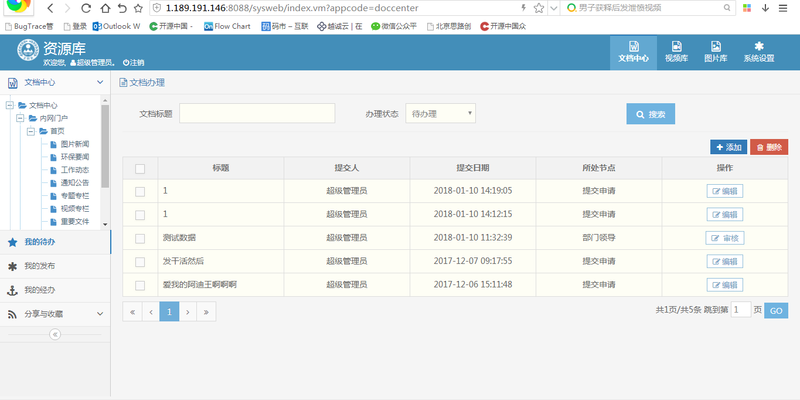Viewport: 800px width, 400px height.
Task: Open browser downloads arrow icon
Action: [x=765, y=8]
